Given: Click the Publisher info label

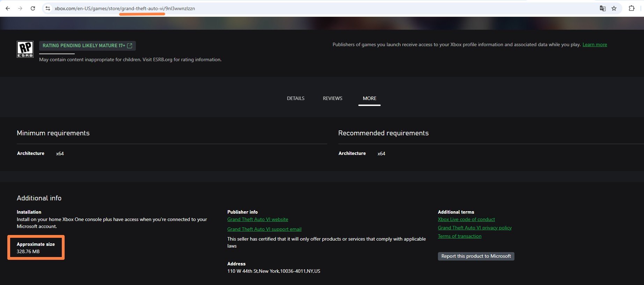Looking at the screenshot, I should pyautogui.click(x=242, y=212).
